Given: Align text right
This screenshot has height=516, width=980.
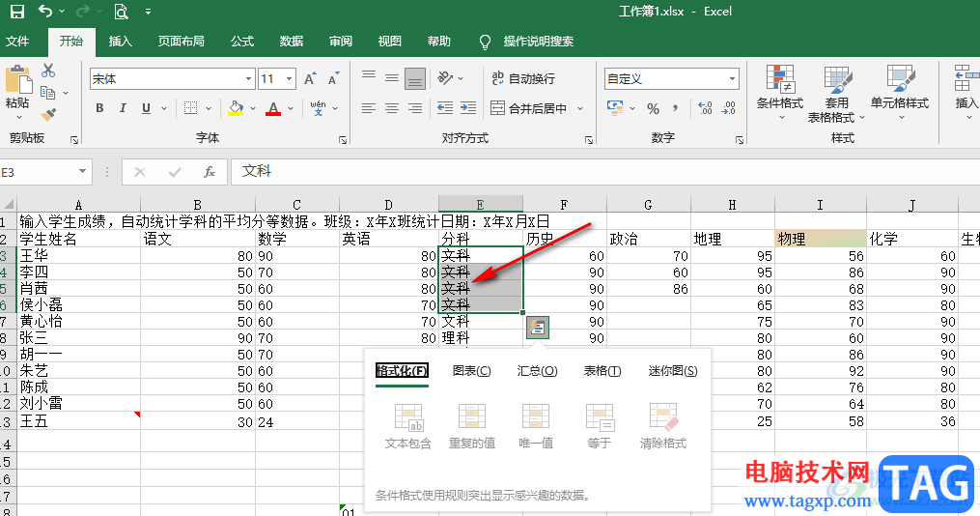Looking at the screenshot, I should (x=415, y=108).
